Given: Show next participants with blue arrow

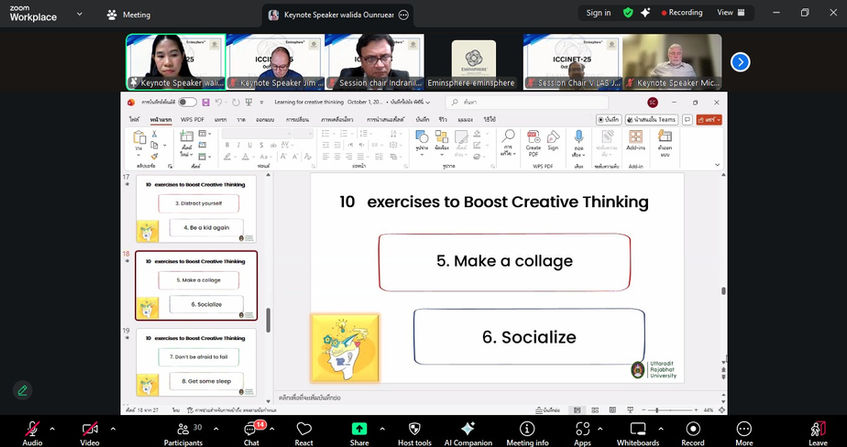Looking at the screenshot, I should click(740, 63).
